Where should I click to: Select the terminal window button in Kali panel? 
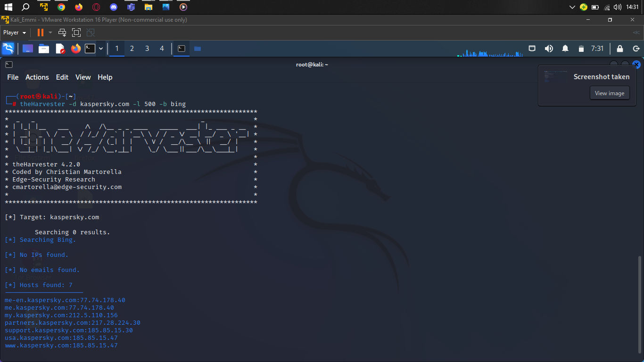(181, 49)
